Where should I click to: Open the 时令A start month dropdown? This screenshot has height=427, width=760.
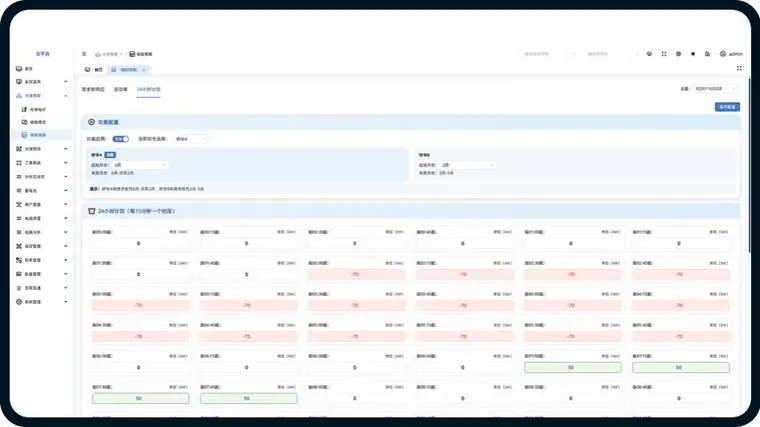pos(141,165)
